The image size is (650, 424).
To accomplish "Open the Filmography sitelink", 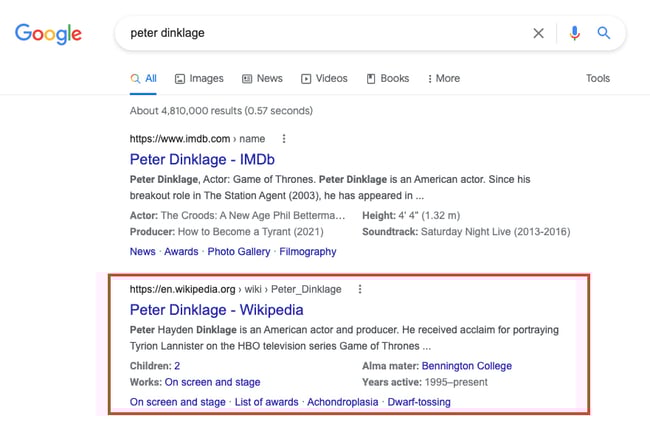I will tap(308, 252).
